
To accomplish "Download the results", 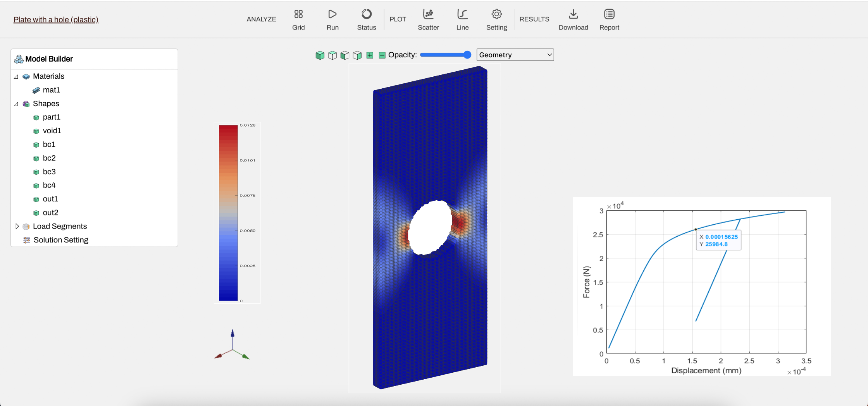I will click(573, 20).
